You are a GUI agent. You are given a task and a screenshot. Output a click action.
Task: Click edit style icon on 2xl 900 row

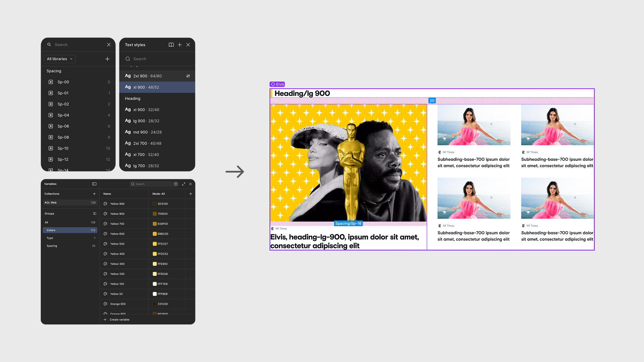click(x=188, y=76)
